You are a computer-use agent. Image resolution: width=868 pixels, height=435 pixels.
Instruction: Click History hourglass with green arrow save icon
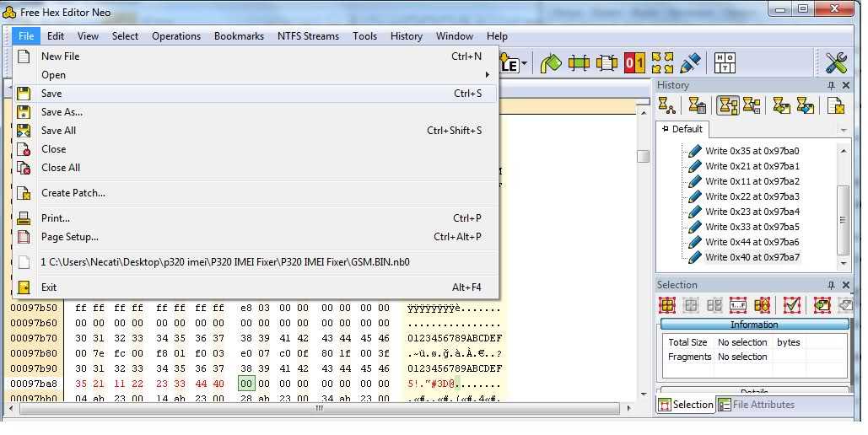point(781,105)
